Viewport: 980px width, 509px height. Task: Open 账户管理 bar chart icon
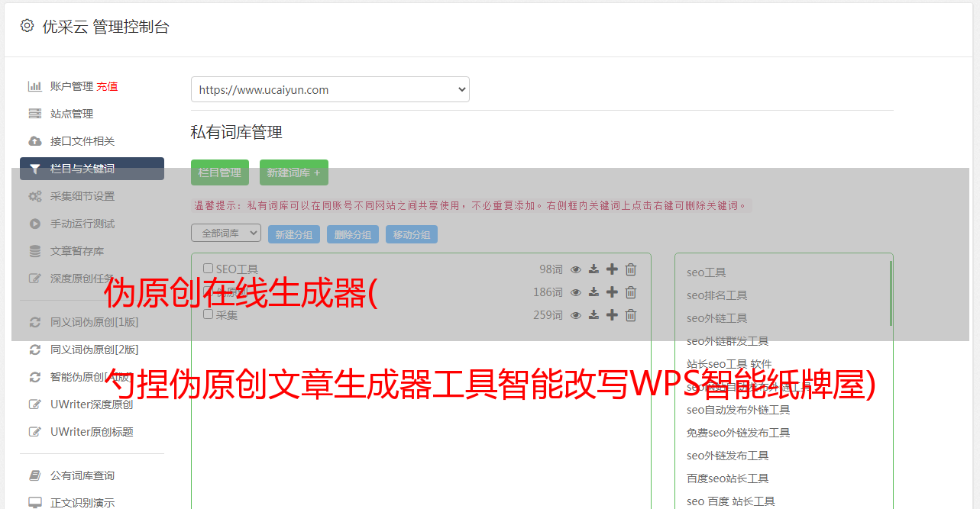(35, 86)
